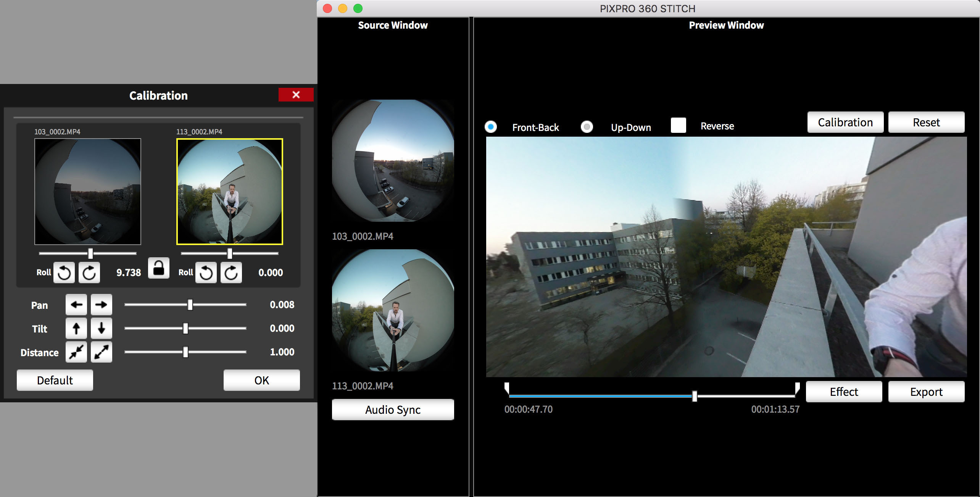The image size is (980, 497).
Task: Enable the Reverse checkbox
Action: (x=678, y=125)
